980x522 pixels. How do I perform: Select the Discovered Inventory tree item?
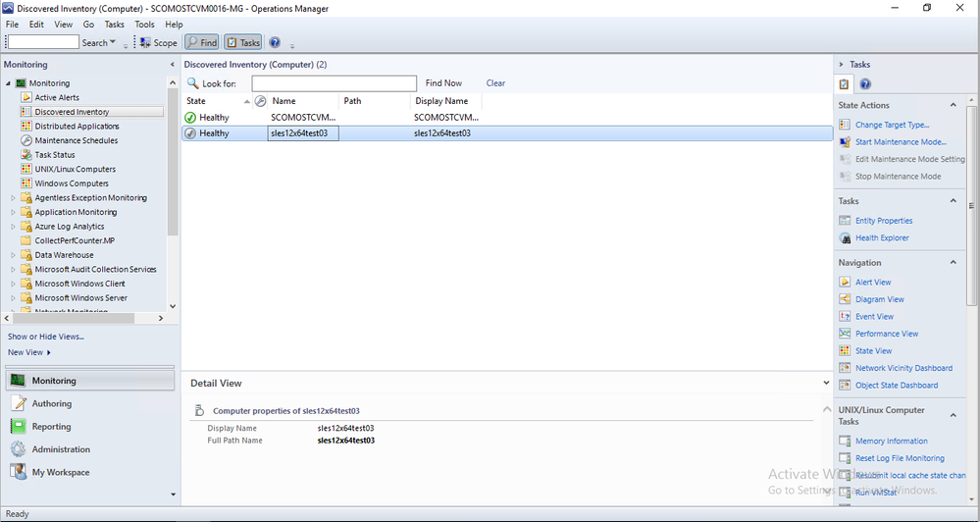pyautogui.click(x=91, y=112)
